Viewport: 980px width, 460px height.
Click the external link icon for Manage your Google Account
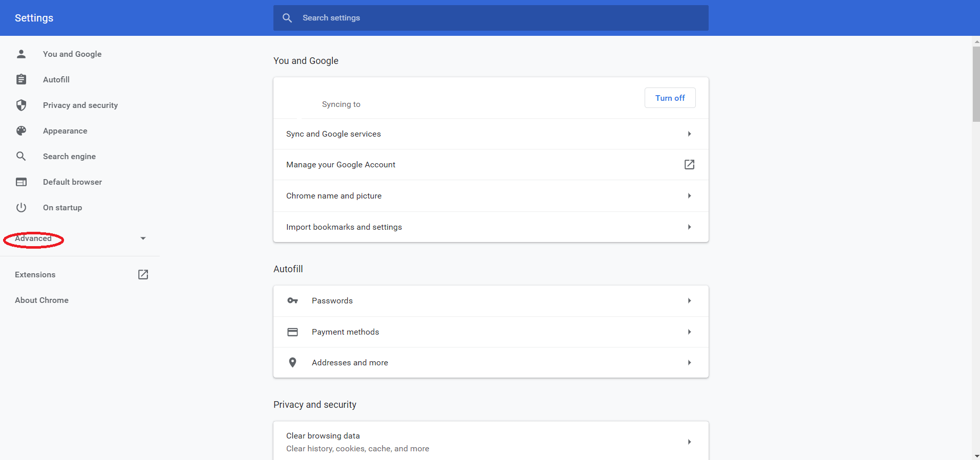689,164
